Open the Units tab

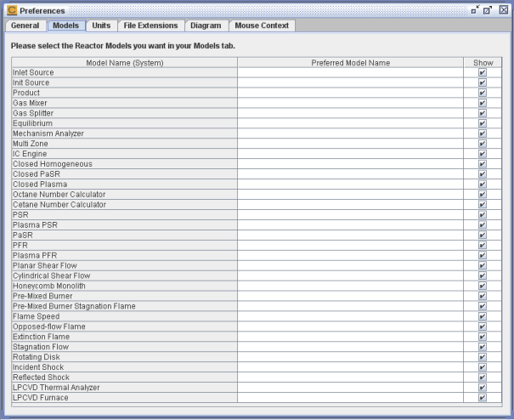coord(101,26)
